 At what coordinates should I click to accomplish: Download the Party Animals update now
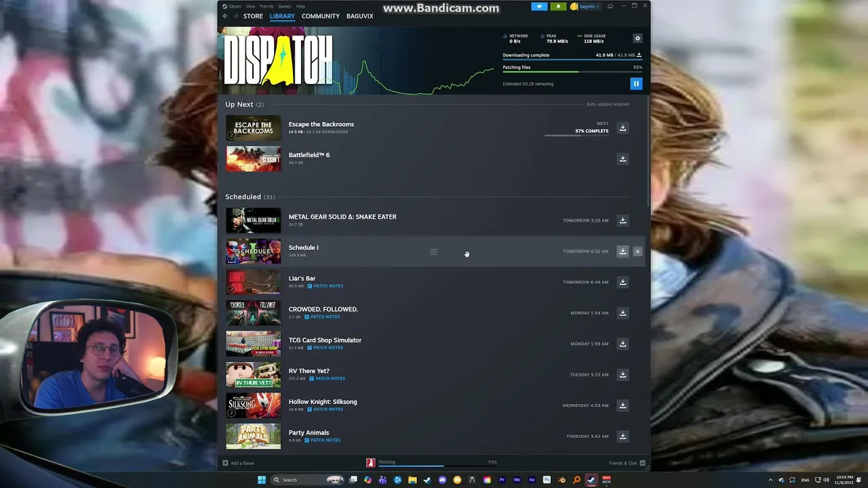623,436
